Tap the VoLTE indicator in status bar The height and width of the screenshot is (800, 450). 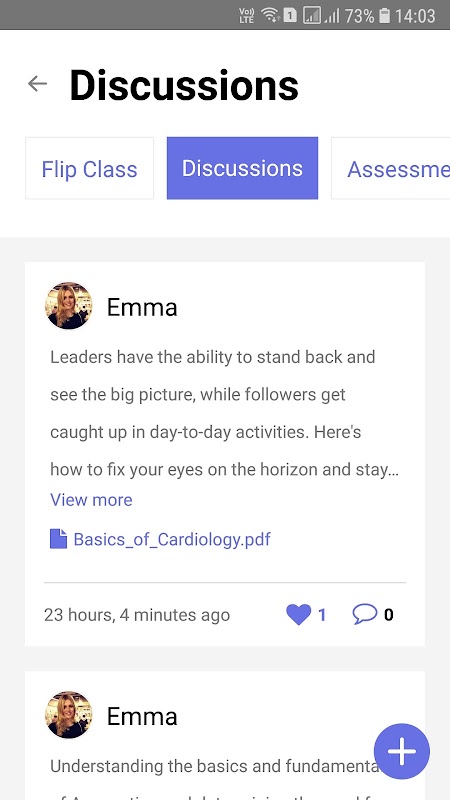click(x=246, y=16)
